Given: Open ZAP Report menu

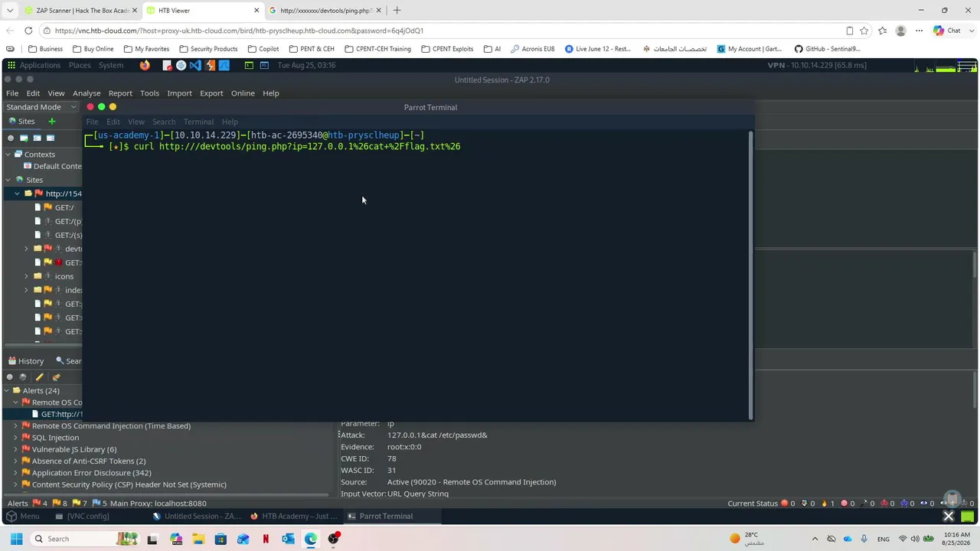Looking at the screenshot, I should point(120,93).
